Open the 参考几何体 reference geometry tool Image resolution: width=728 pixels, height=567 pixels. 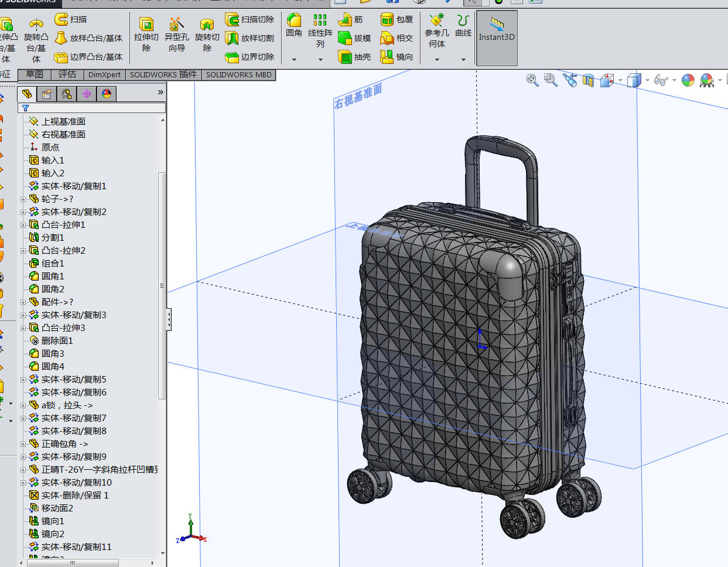pyautogui.click(x=437, y=31)
